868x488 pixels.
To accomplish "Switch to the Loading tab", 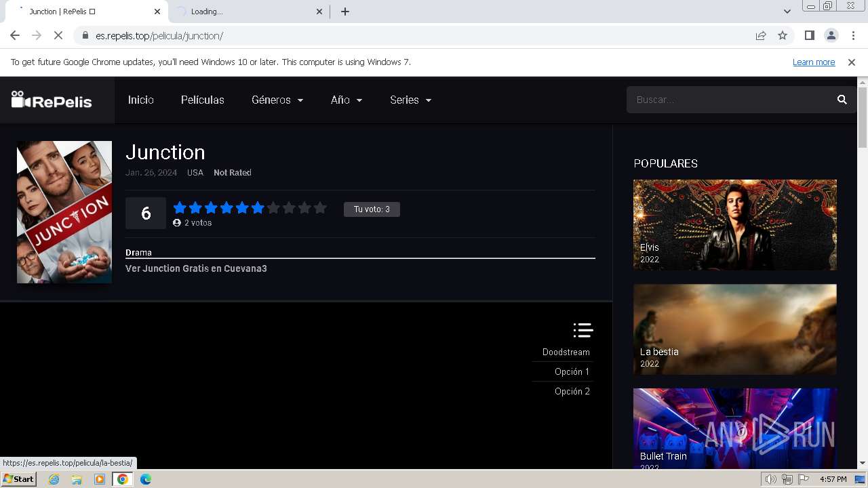I will point(248,12).
